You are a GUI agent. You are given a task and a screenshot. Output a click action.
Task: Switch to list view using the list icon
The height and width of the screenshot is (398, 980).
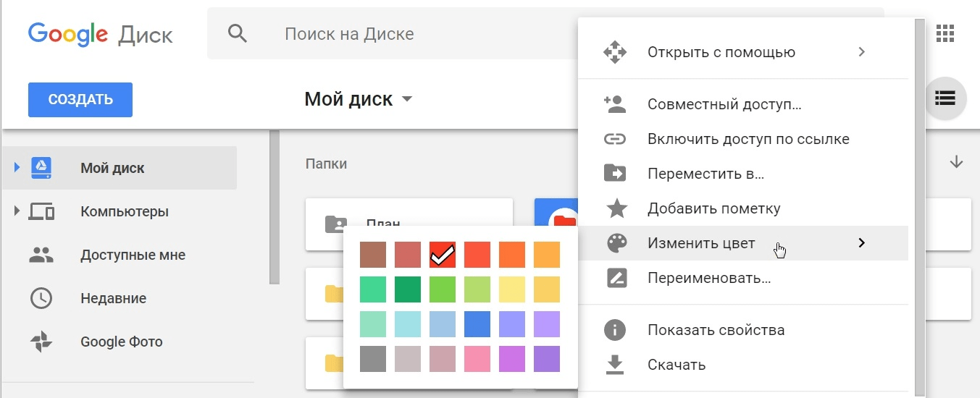[945, 98]
